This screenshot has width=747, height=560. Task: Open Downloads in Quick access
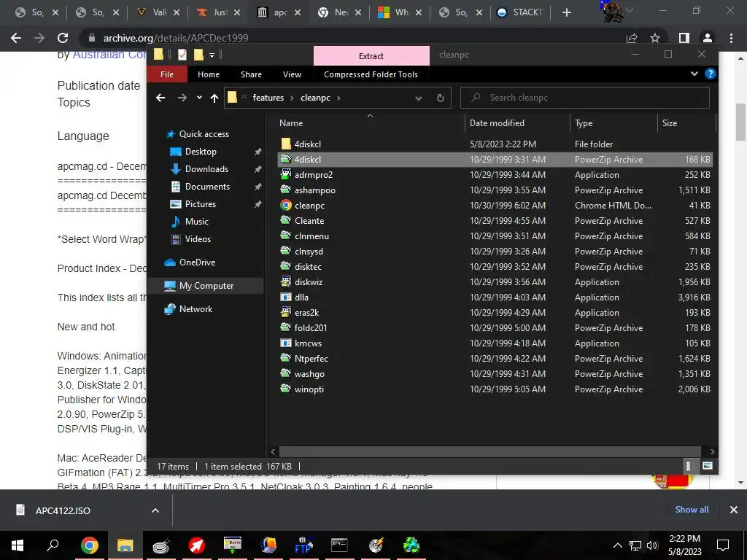pos(206,169)
